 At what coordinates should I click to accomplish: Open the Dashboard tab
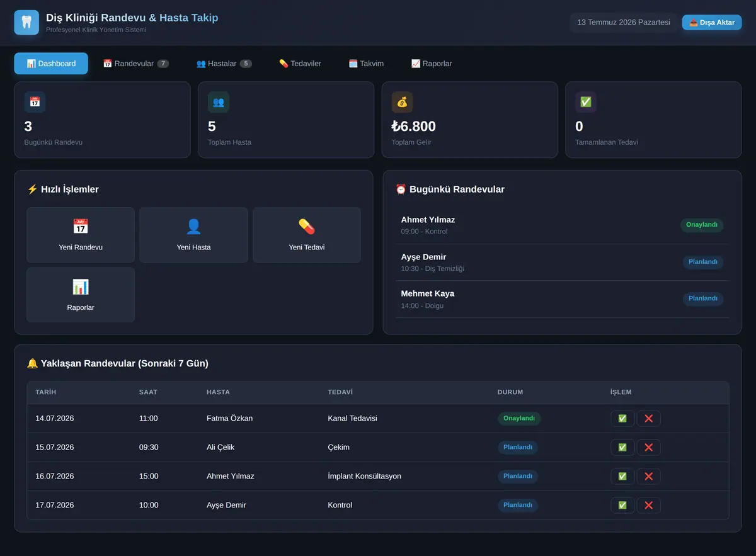(x=51, y=64)
